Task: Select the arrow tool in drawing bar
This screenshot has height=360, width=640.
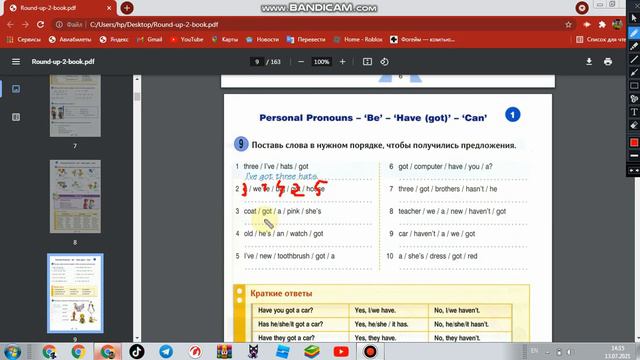Action: tap(633, 73)
